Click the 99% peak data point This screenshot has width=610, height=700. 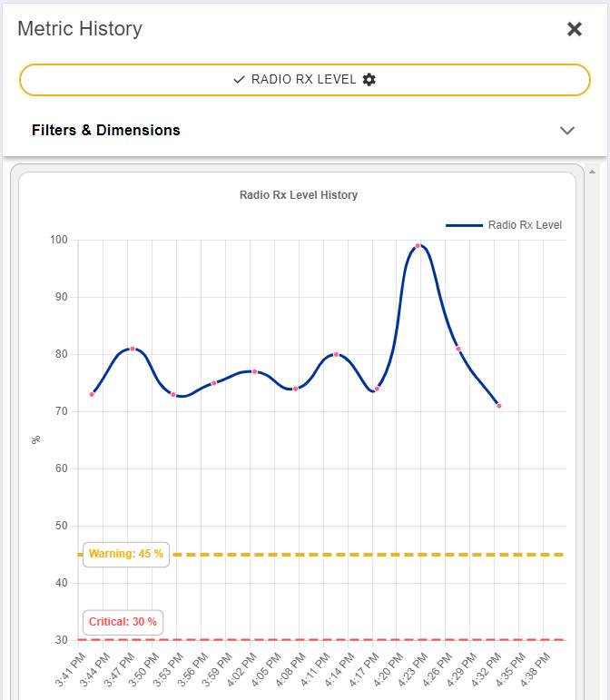coord(418,246)
